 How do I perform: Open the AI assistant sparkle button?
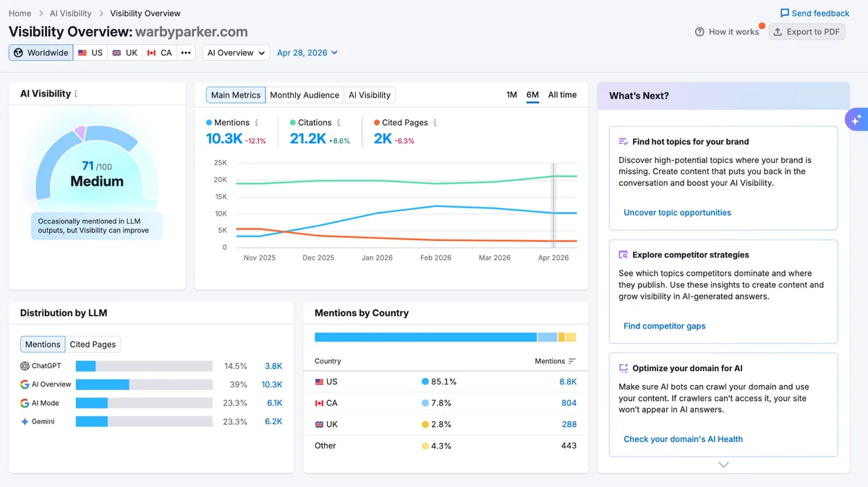pyautogui.click(x=856, y=120)
